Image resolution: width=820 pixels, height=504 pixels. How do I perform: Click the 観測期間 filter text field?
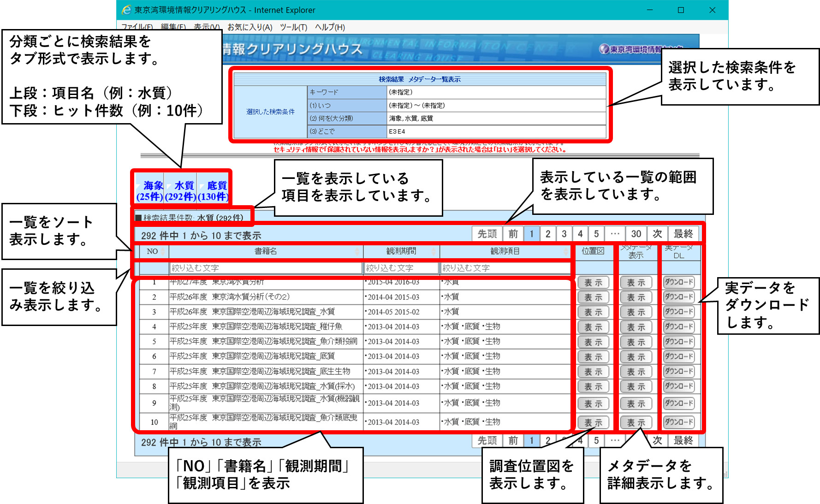(x=401, y=268)
